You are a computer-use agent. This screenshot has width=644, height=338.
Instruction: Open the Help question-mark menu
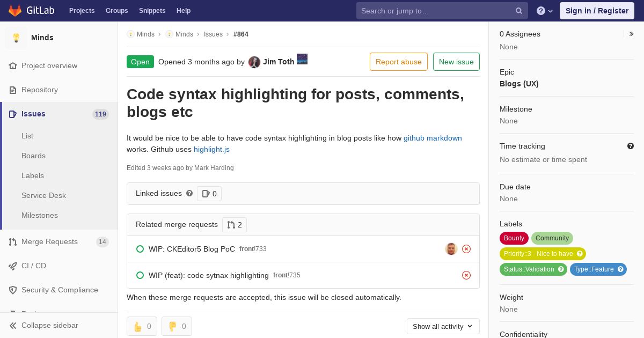click(x=545, y=11)
